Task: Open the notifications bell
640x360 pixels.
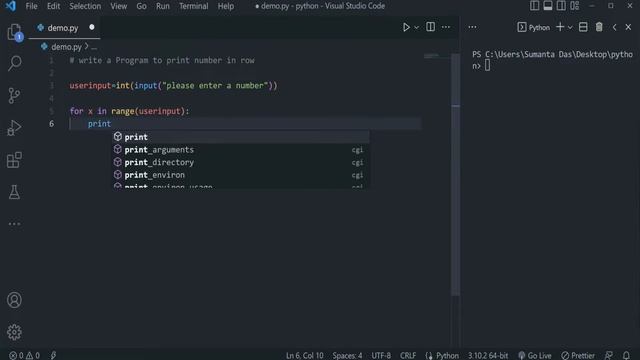Action: point(626,356)
